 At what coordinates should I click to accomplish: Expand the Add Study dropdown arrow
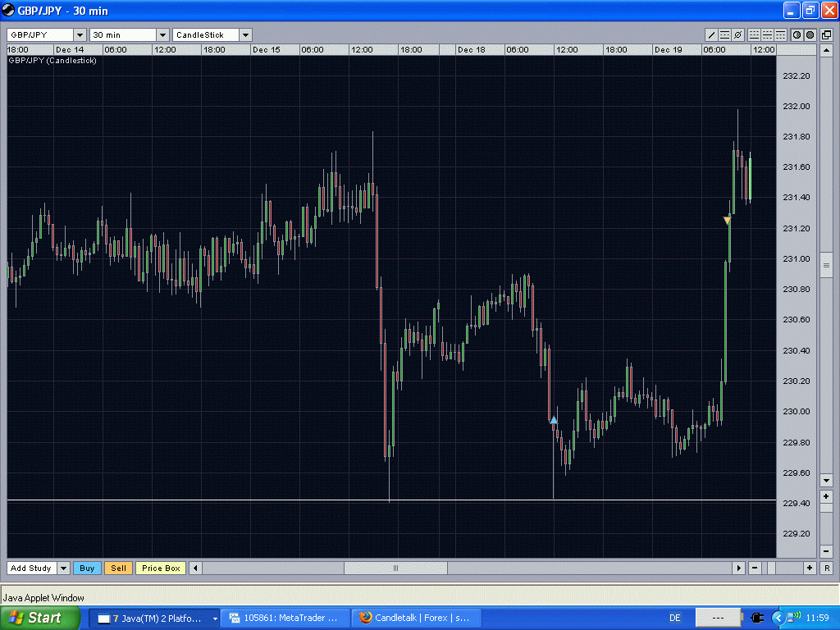(x=63, y=568)
